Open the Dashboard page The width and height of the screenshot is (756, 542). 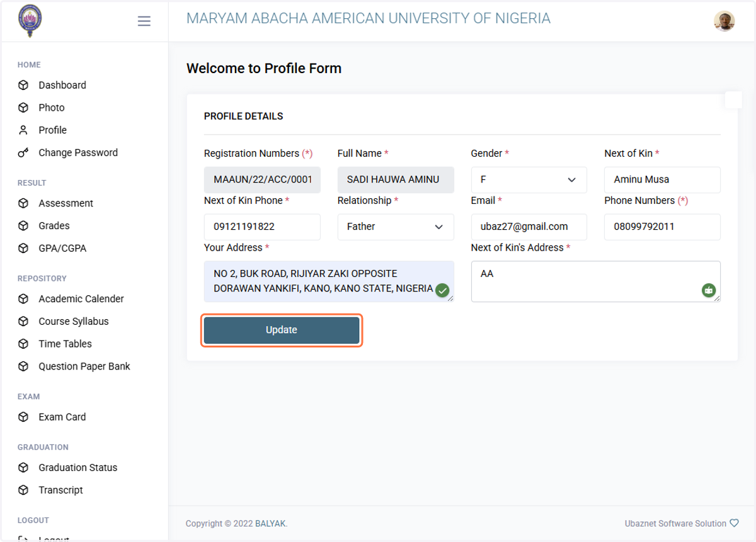pyautogui.click(x=62, y=85)
